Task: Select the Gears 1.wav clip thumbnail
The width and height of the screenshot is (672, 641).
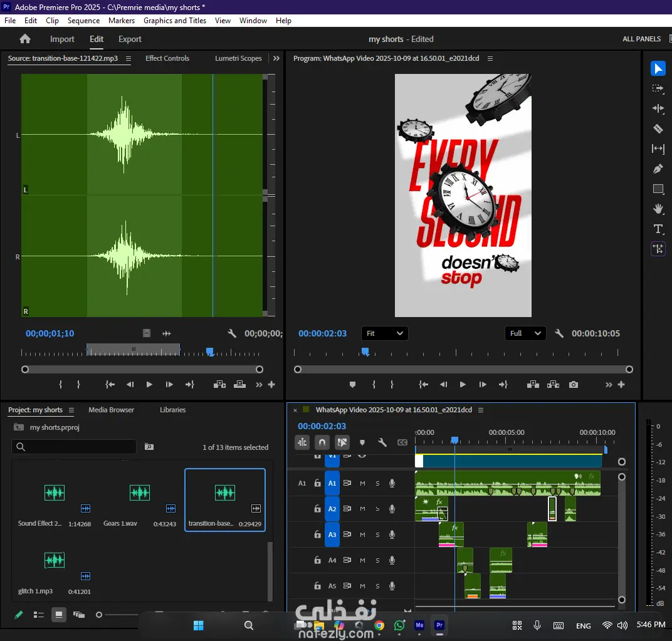Action: coord(139,493)
